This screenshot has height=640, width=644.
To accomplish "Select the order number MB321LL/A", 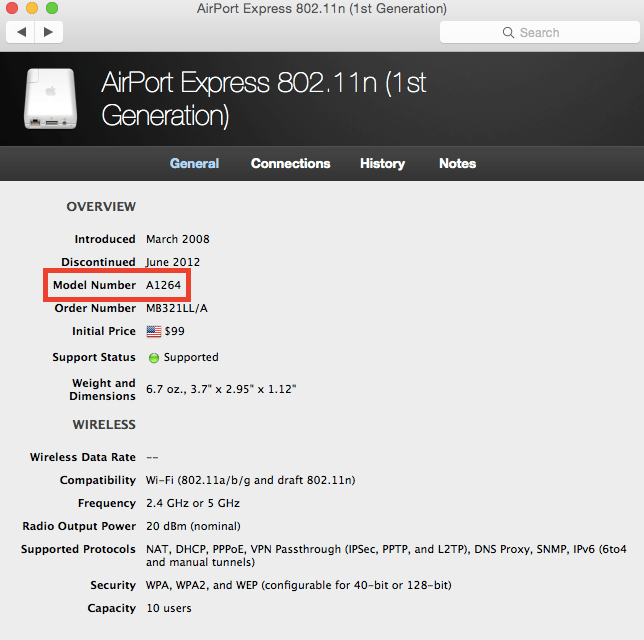I will pos(177,308).
